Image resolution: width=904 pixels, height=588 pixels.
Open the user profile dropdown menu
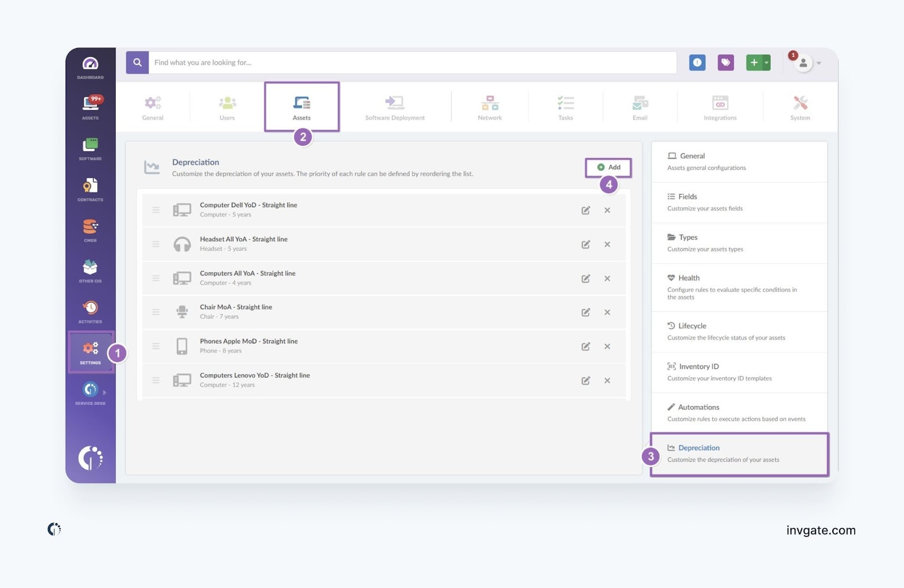pyautogui.click(x=807, y=63)
